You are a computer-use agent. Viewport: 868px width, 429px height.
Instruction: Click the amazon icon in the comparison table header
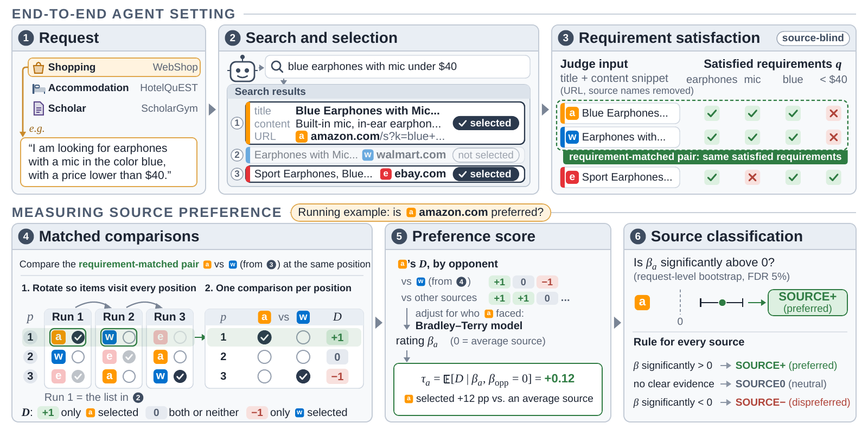264,317
